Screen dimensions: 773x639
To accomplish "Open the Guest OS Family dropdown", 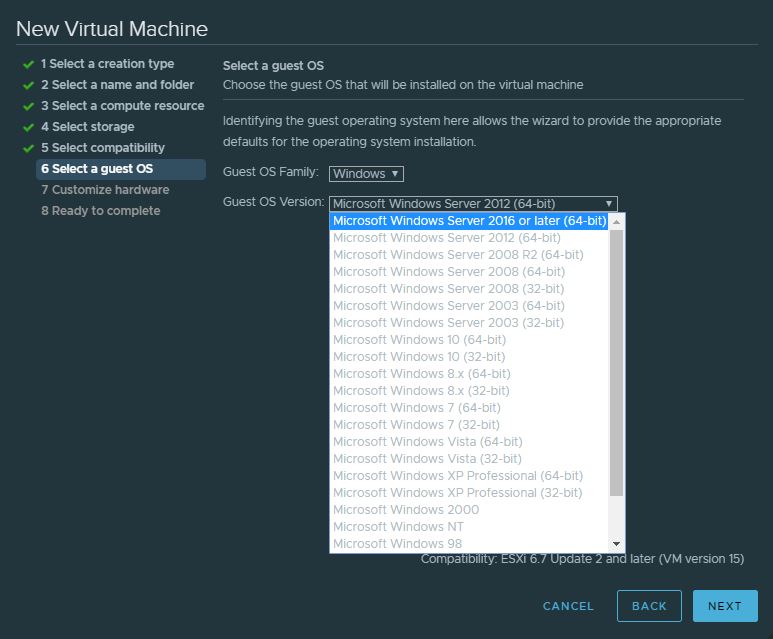I will pyautogui.click(x=366, y=174).
